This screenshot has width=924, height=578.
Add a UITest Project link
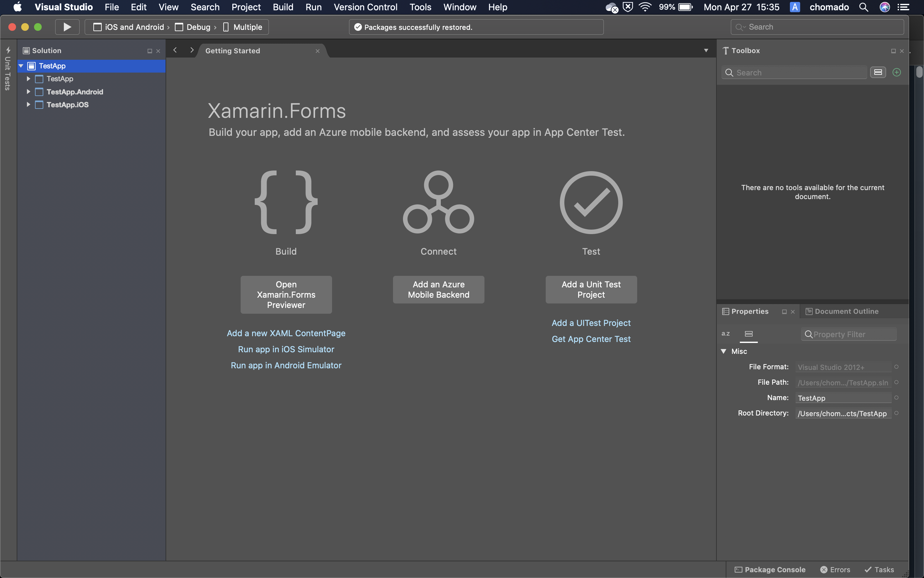click(591, 323)
